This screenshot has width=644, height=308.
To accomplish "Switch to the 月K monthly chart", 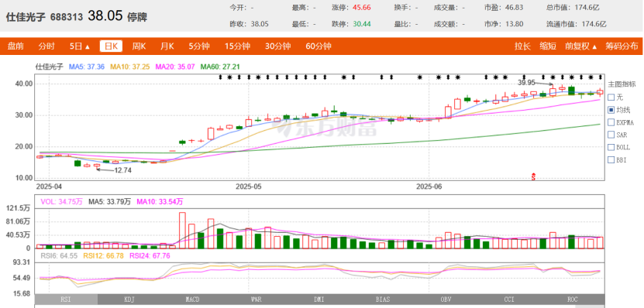I will 167,46.
